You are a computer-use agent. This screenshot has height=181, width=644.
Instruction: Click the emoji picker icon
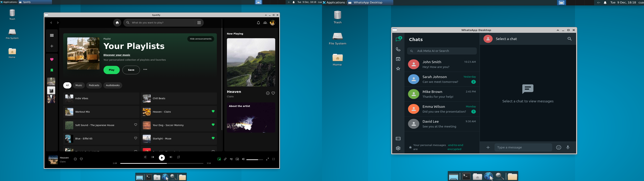pos(558,147)
